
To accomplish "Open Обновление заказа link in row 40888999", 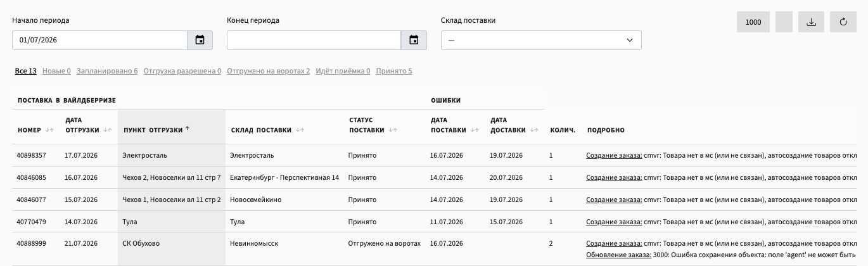I will tap(618, 255).
